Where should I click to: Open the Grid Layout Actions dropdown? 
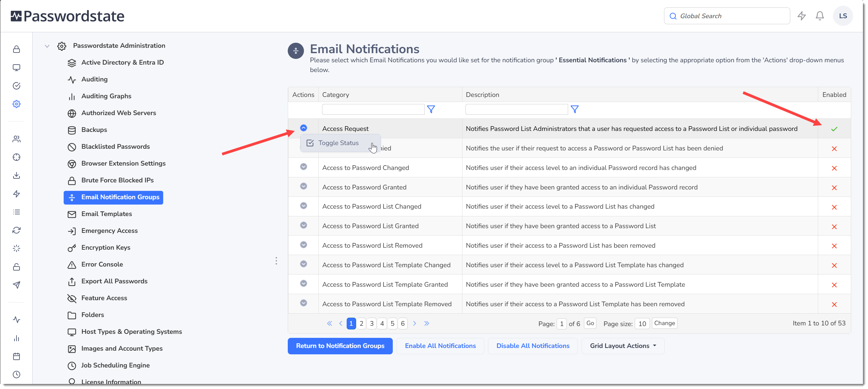click(x=623, y=346)
